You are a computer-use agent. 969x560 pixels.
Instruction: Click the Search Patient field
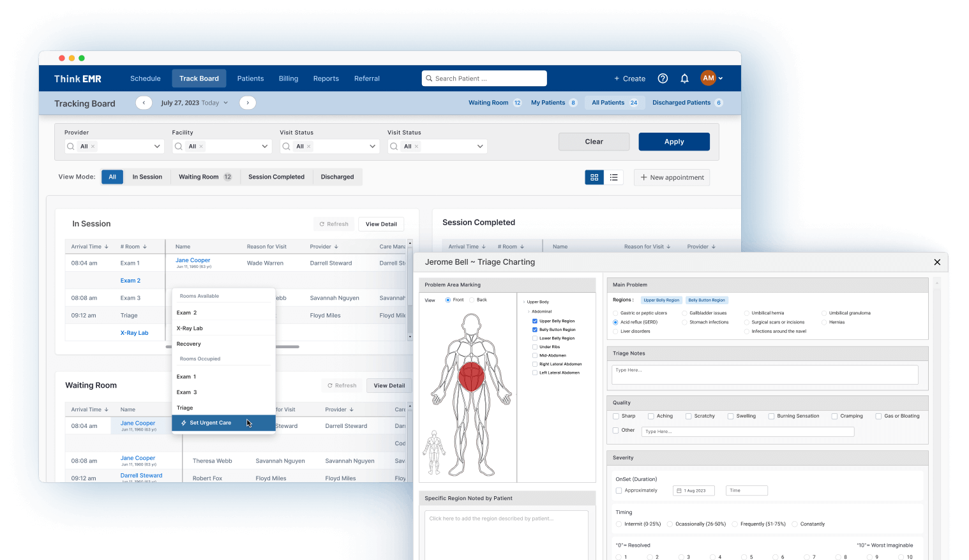coord(484,78)
